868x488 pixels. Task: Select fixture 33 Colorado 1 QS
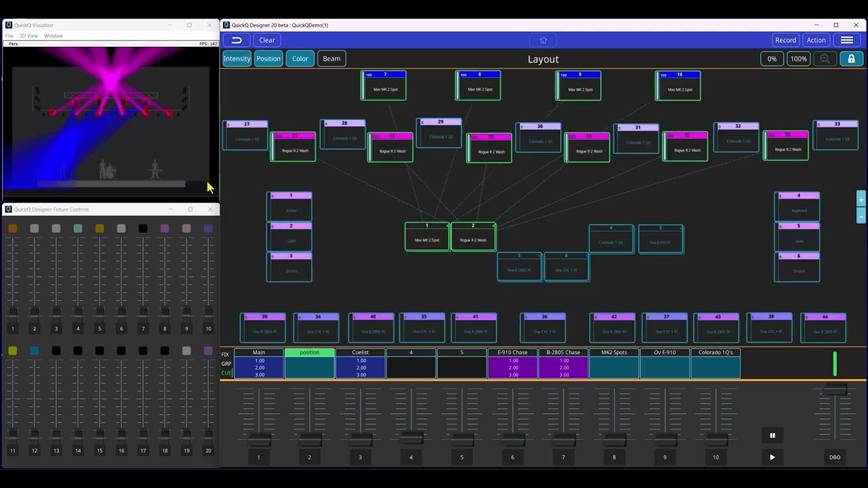[835, 136]
